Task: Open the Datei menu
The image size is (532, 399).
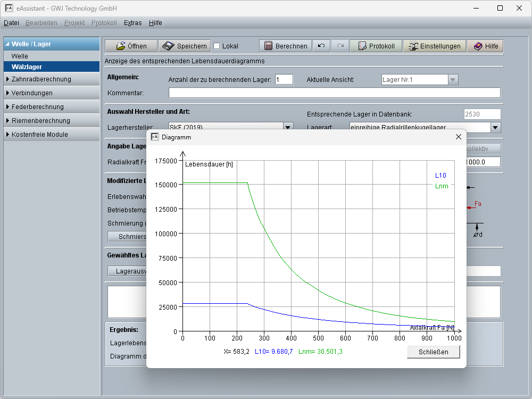Action: pyautogui.click(x=11, y=23)
